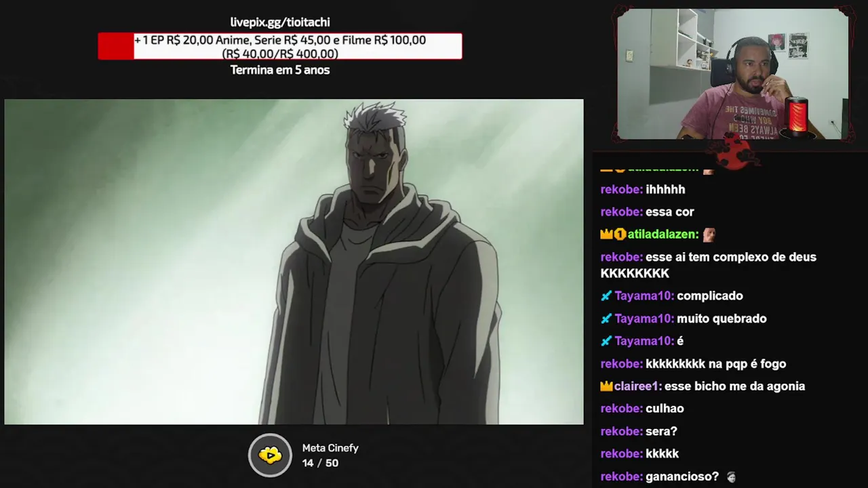Click username atiladalazen in chat
Viewport: 868px width, 488px height.
point(663,235)
